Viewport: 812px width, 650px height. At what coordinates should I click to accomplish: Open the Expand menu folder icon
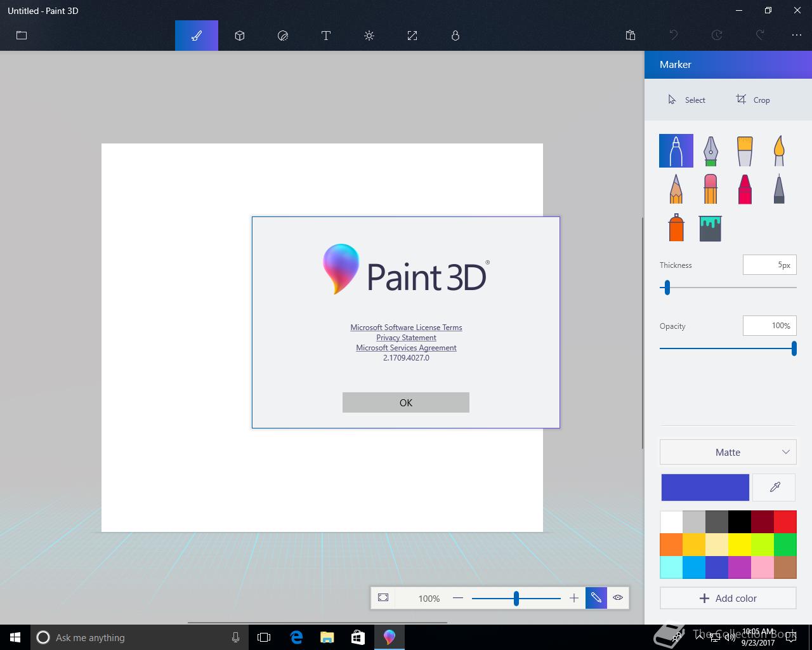[x=22, y=36]
